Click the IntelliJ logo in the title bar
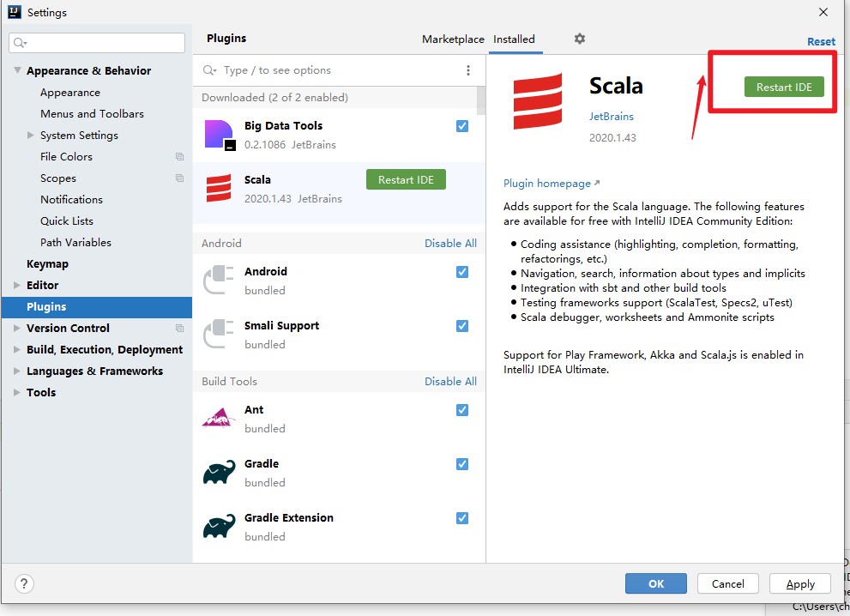 pos(14,12)
